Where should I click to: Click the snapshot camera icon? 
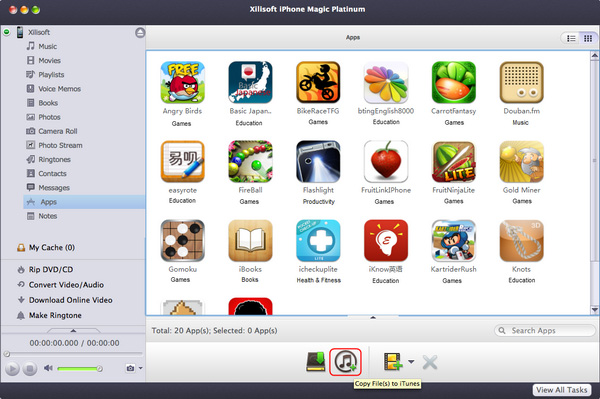[x=130, y=368]
